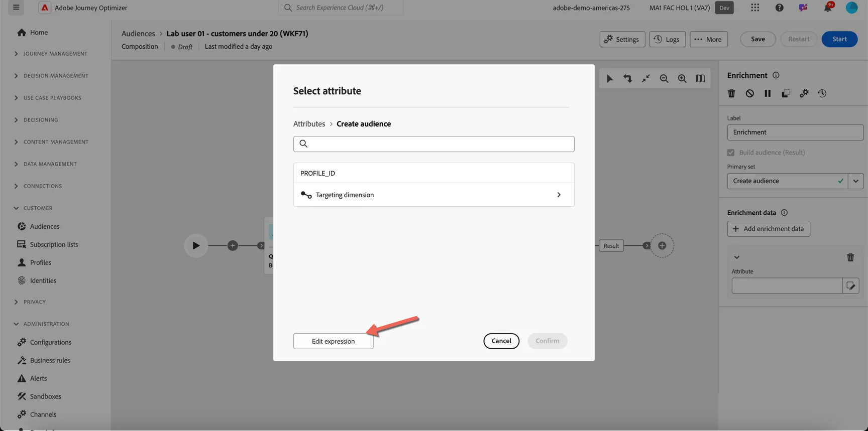This screenshot has height=431, width=868.
Task: Click the Label input field
Action: pyautogui.click(x=795, y=132)
